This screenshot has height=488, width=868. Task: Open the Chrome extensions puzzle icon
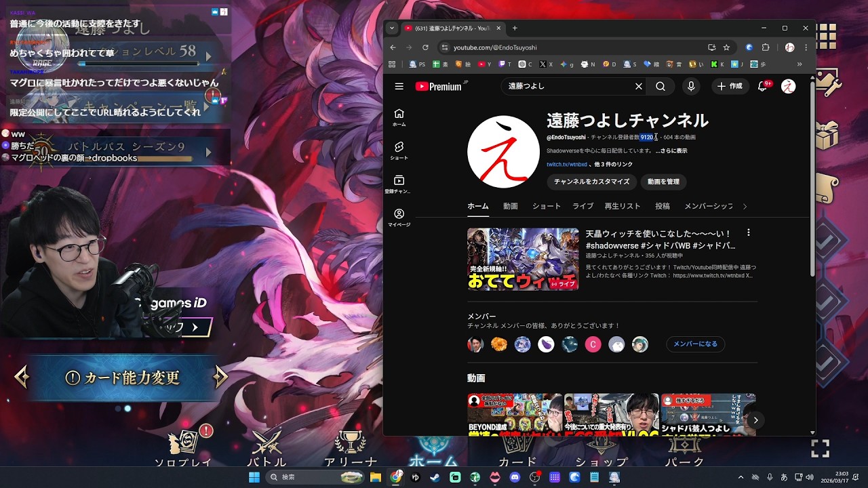[x=766, y=47]
